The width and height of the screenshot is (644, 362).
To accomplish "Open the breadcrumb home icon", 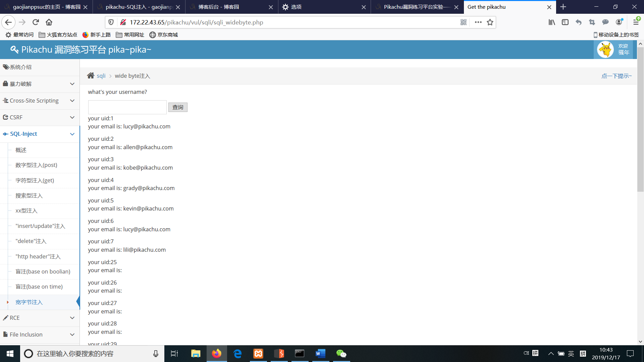I will point(91,76).
